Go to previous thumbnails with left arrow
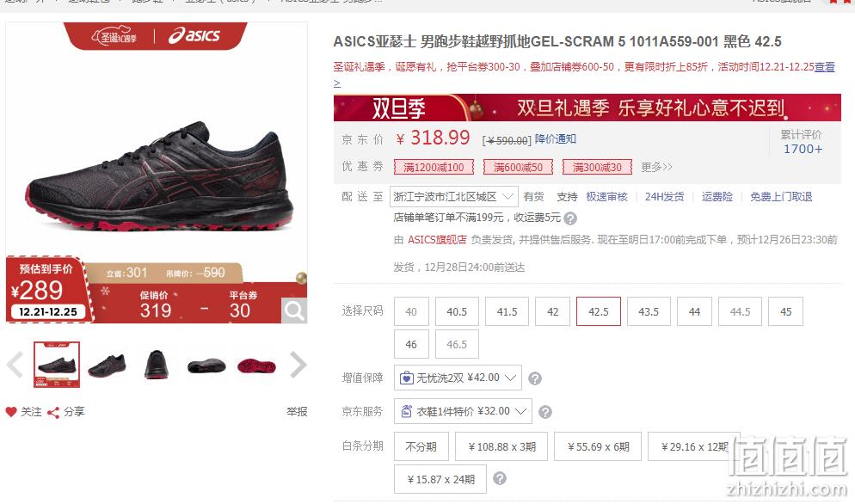This screenshot has height=504, width=855. click(x=15, y=365)
